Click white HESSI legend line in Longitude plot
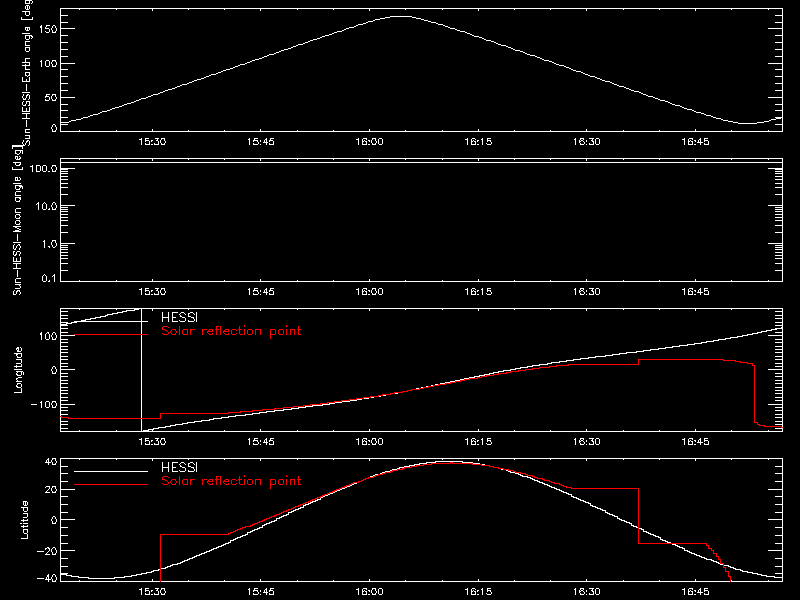Image resolution: width=800 pixels, height=600 pixels. pos(111,321)
